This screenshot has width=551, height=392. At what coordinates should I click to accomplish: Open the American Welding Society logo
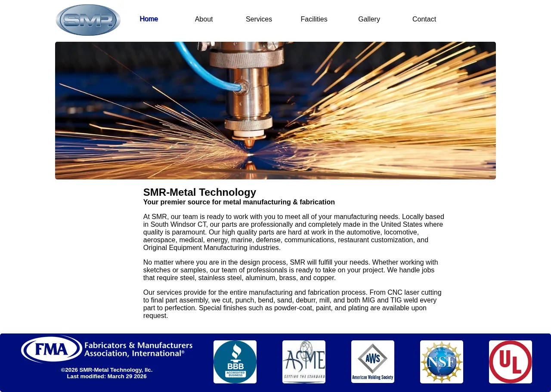coord(373,362)
